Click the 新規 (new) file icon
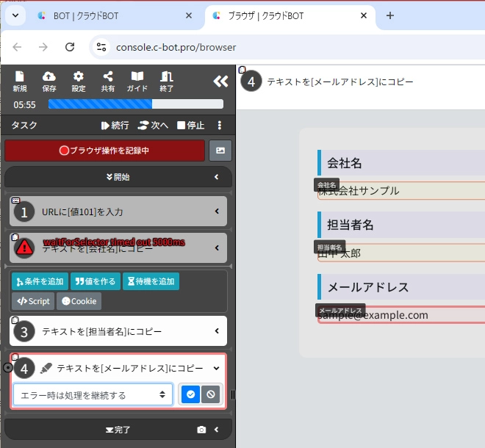Screen dimensions: 485x448 pos(20,81)
